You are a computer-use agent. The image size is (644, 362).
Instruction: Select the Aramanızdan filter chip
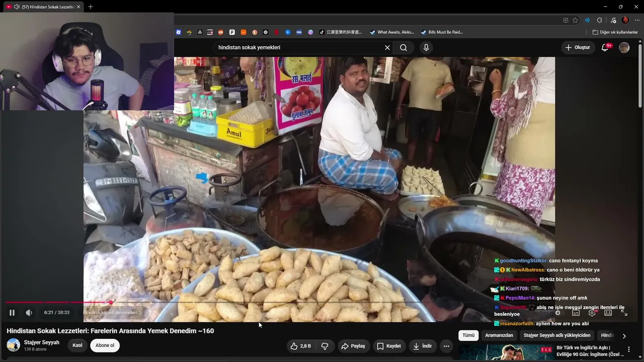(499, 335)
